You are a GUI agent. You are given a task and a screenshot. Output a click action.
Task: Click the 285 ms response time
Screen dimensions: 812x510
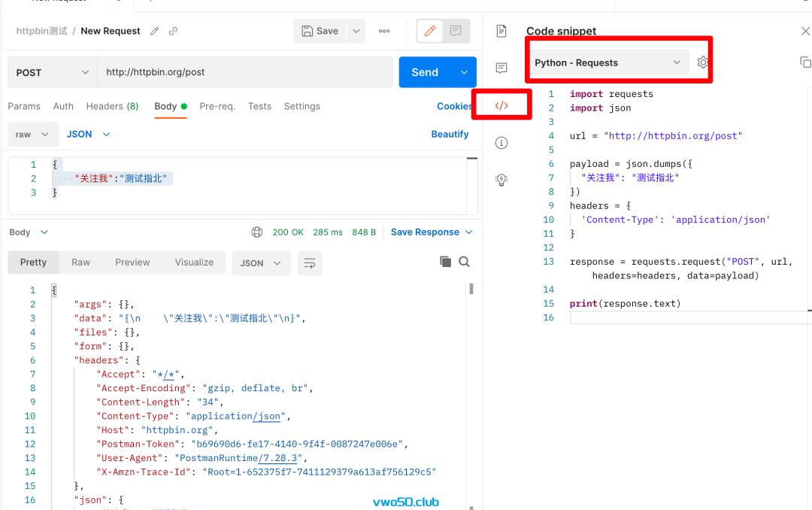point(328,232)
